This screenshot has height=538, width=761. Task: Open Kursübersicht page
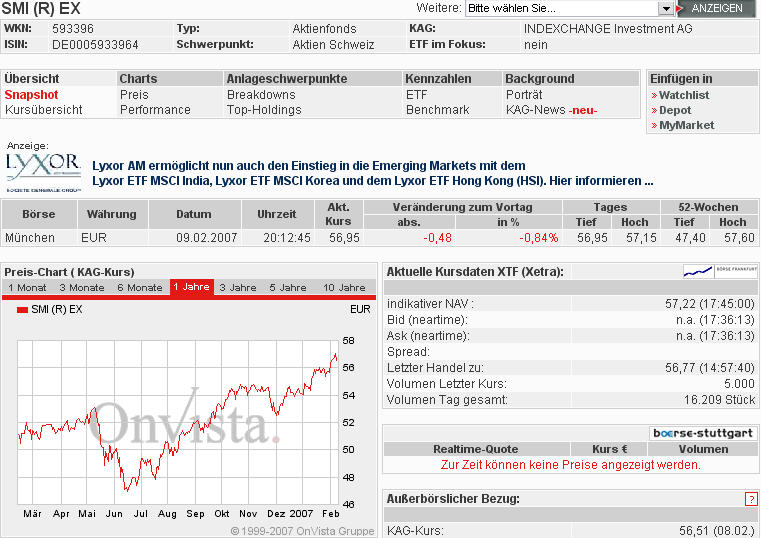click(44, 110)
